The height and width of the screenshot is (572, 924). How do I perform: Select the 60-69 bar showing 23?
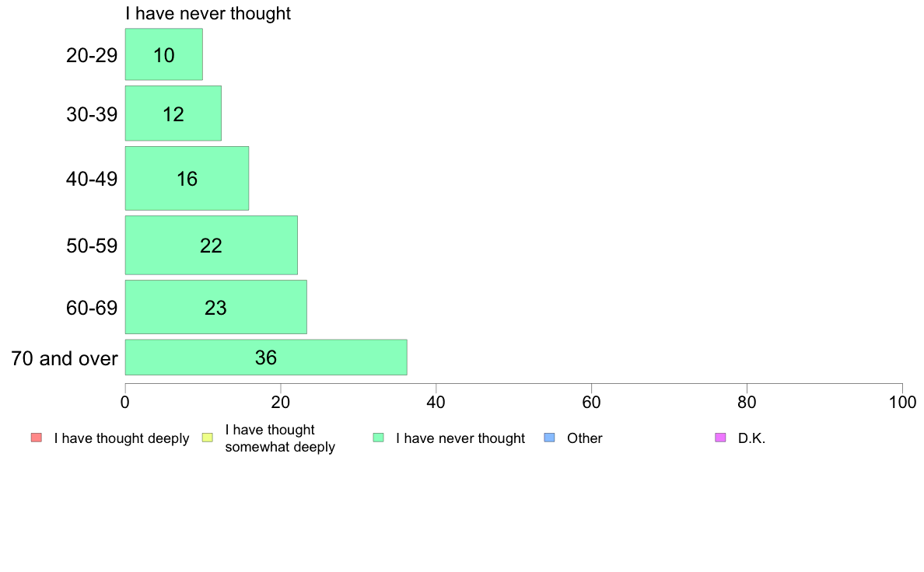(215, 307)
